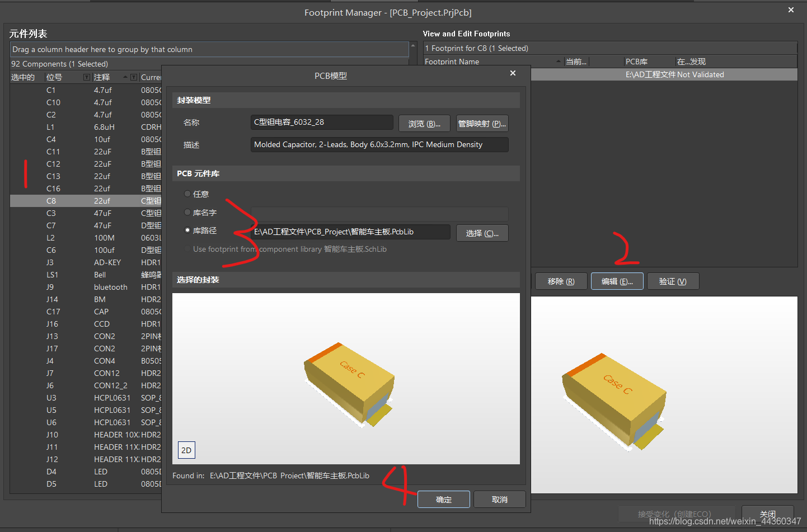Click the 选择 (C)... library path button
Image resolution: width=807 pixels, height=532 pixels.
[482, 233]
